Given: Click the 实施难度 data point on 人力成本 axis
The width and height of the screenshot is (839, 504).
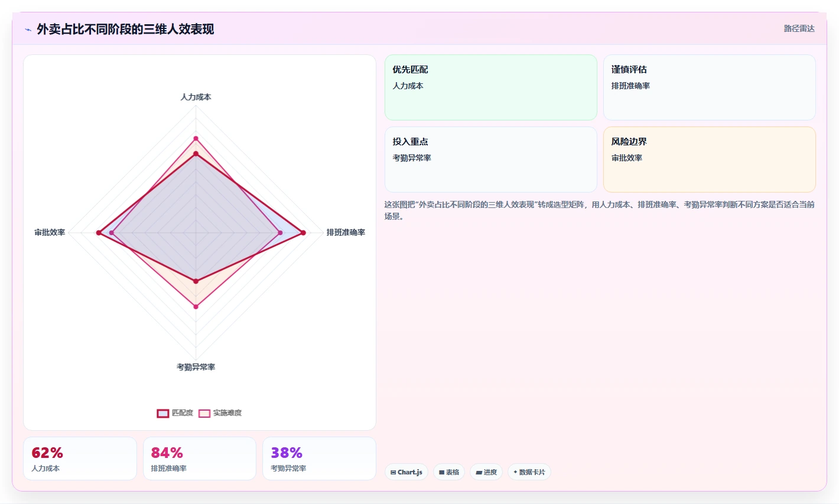Looking at the screenshot, I should coord(196,138).
